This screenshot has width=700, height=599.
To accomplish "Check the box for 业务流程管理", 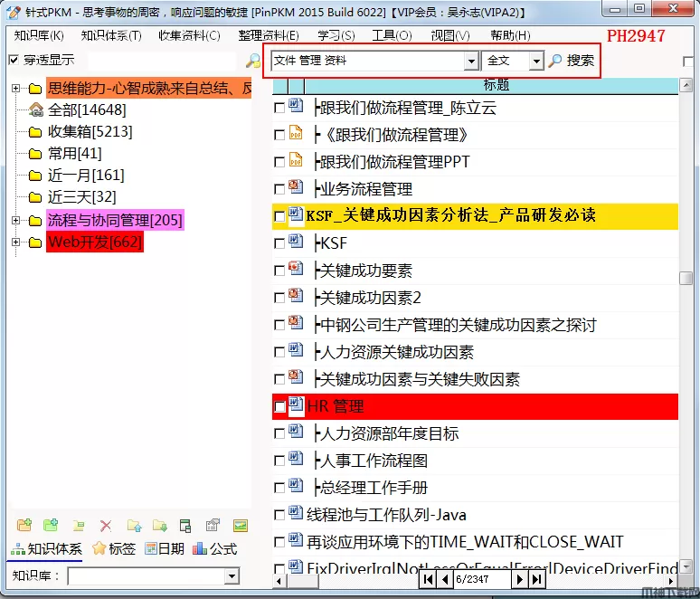I will [x=279, y=189].
